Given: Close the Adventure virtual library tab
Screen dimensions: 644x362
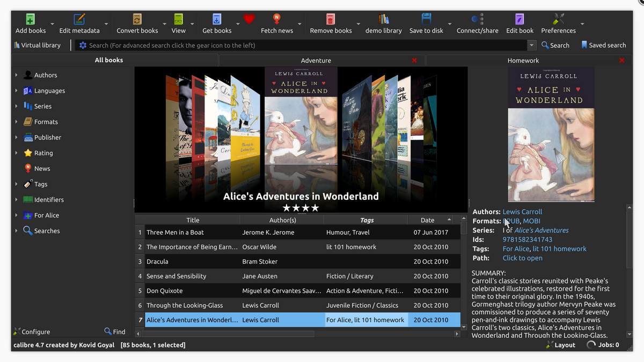Looking at the screenshot, I should click(414, 61).
